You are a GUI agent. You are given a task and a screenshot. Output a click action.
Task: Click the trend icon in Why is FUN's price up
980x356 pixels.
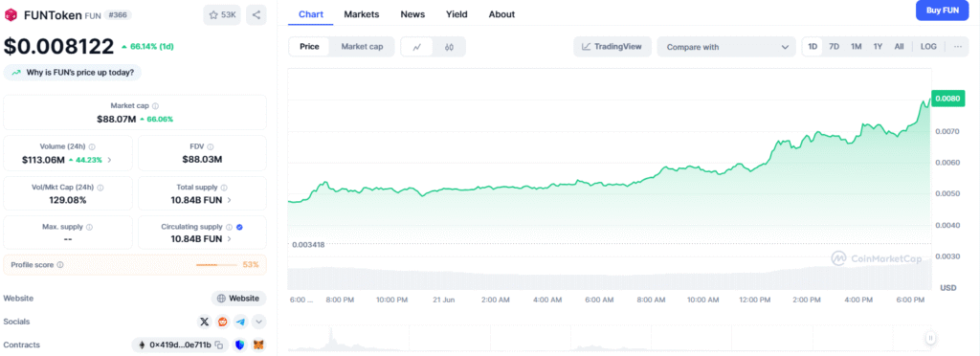coord(16,73)
